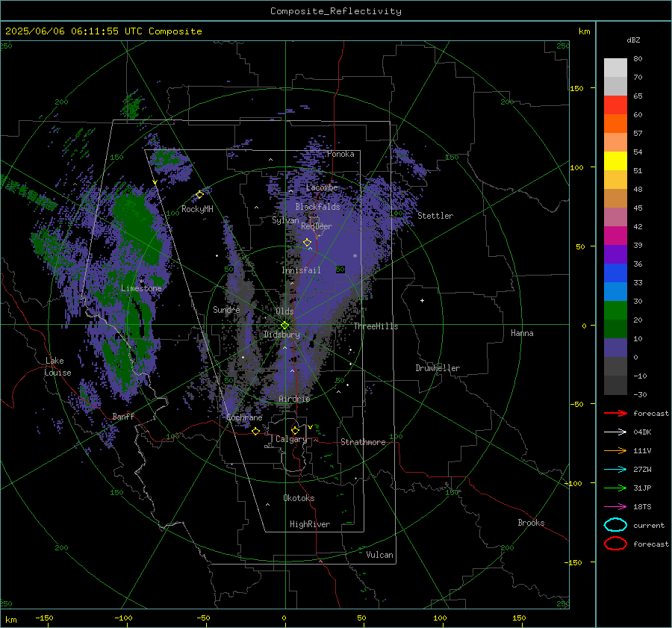Click the Calgary city label
Image resolution: width=672 pixels, height=628 pixels.
[x=291, y=439]
